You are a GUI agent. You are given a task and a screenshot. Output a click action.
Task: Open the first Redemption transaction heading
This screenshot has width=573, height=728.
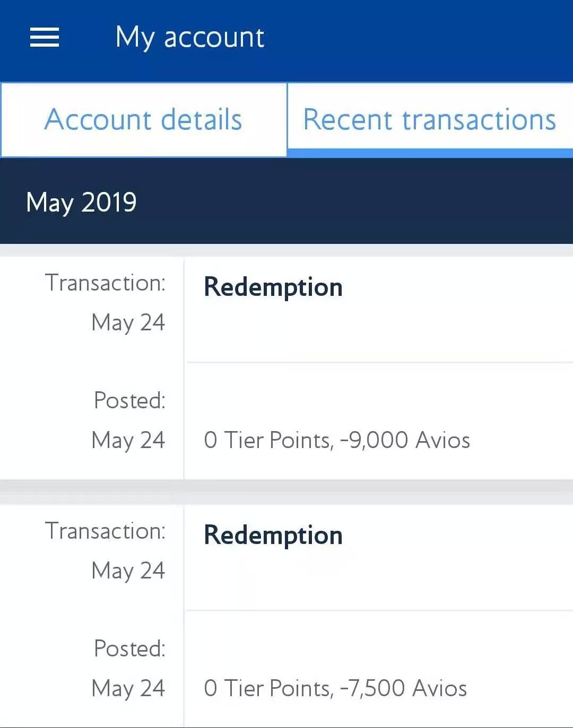click(x=273, y=287)
